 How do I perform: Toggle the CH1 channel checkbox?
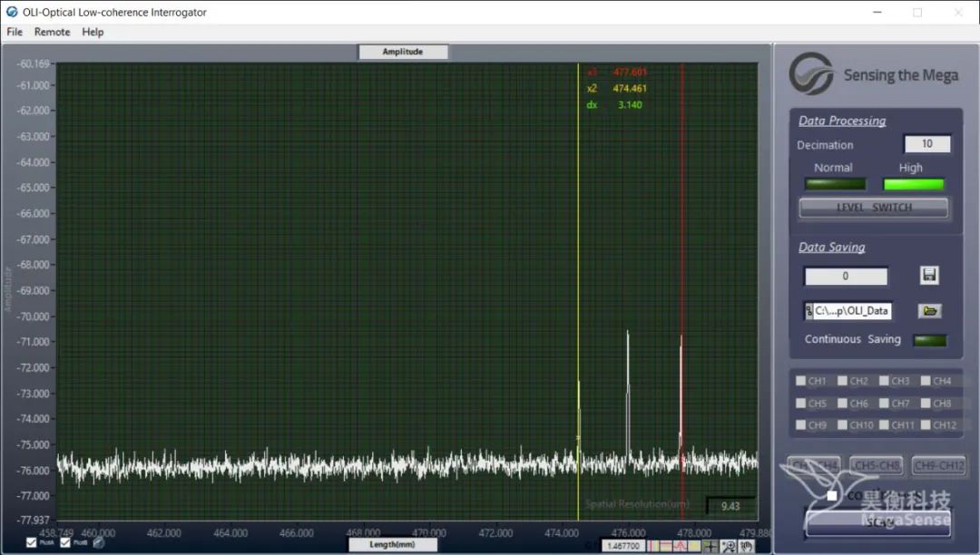coord(801,382)
